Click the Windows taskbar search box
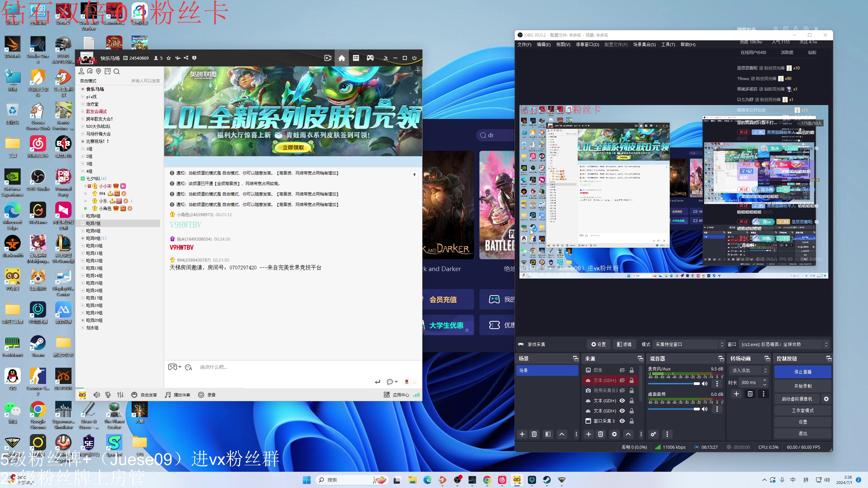Image resolution: width=868 pixels, height=488 pixels. point(351,480)
